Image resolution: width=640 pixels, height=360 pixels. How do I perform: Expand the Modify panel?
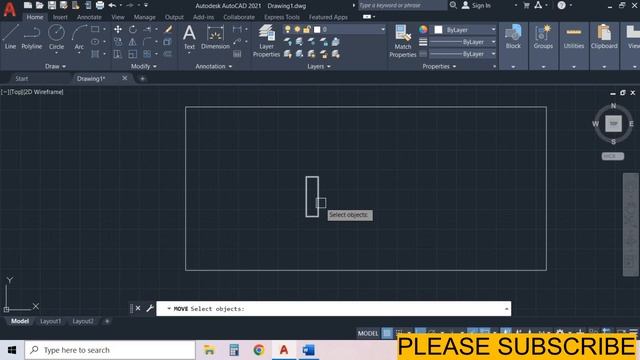(143, 66)
